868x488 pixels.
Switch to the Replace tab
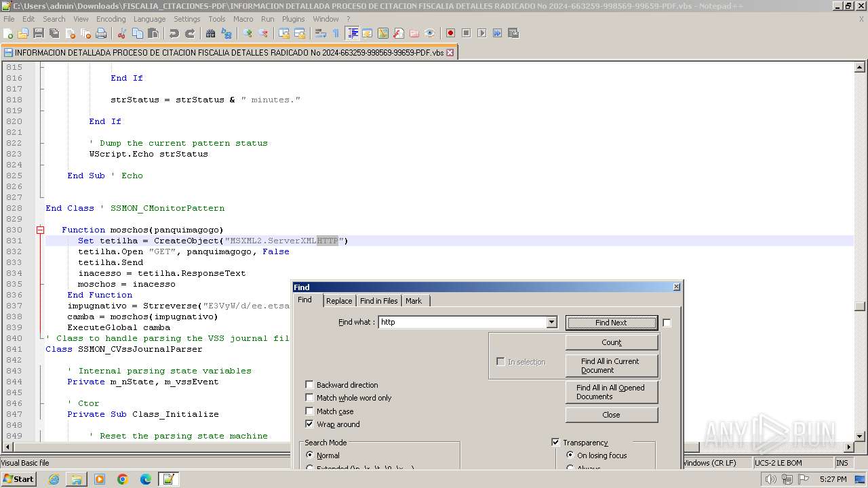pos(339,301)
